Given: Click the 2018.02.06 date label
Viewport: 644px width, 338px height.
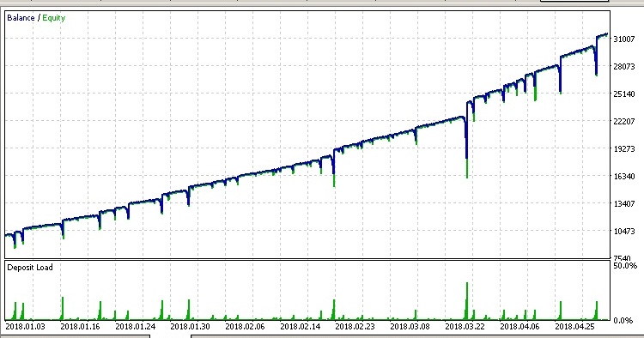Looking at the screenshot, I should pyautogui.click(x=246, y=327).
